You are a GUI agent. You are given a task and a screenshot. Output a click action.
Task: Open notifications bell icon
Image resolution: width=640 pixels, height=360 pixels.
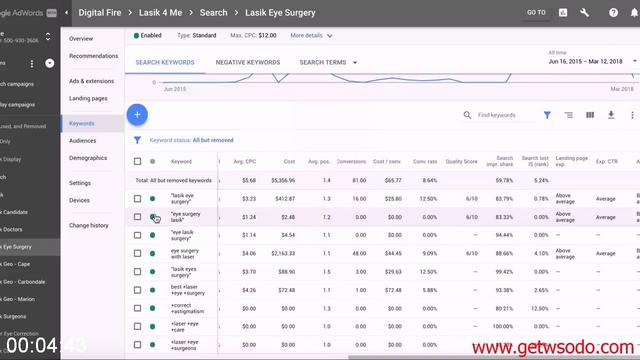click(634, 13)
